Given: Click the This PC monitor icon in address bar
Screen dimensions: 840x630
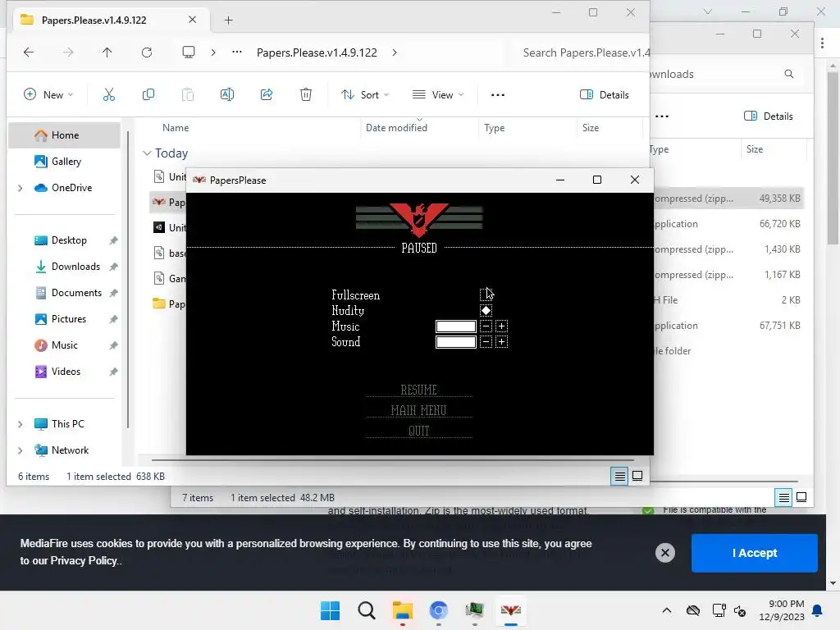Looking at the screenshot, I should pos(189,52).
